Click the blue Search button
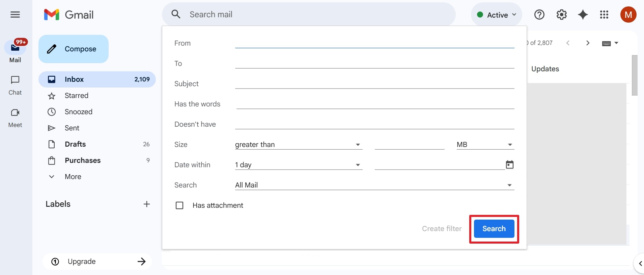The image size is (644, 275). [494, 229]
